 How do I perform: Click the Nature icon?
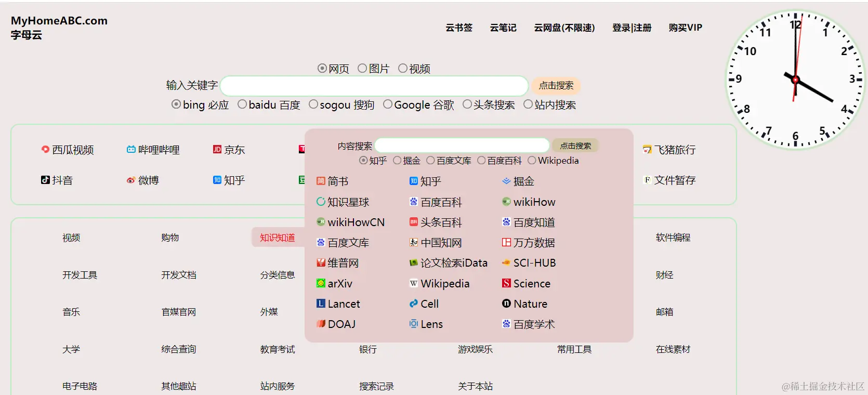pos(506,304)
